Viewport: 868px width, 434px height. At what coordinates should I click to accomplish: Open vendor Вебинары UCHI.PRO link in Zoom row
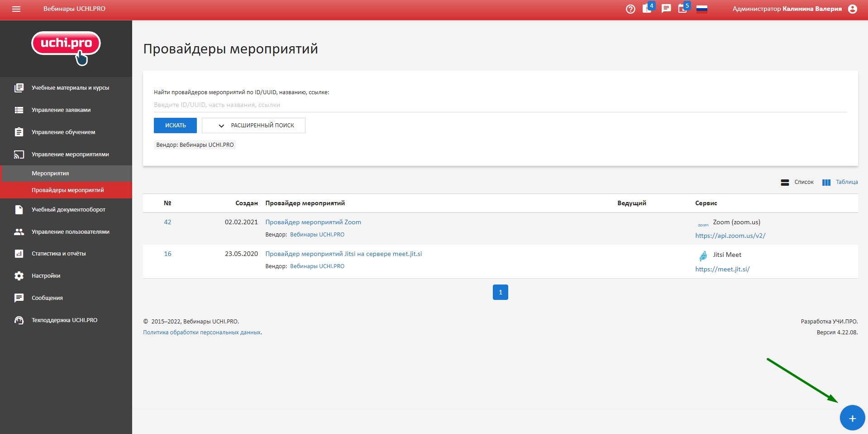(x=317, y=235)
